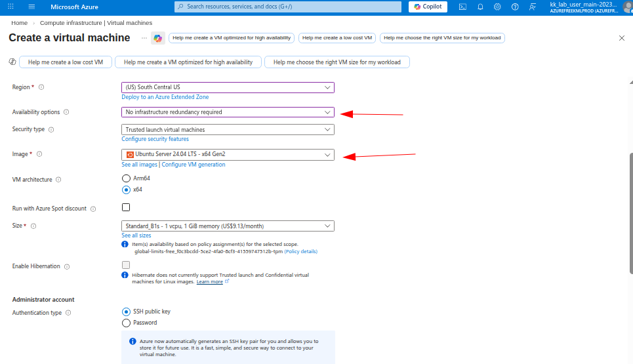Click the top-bar Copilot button

427,7
